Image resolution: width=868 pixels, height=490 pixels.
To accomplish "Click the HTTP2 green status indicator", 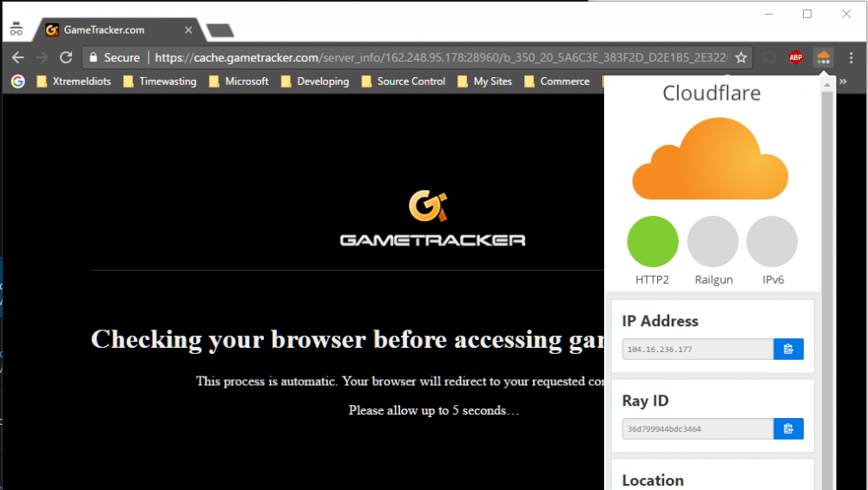I will [653, 241].
